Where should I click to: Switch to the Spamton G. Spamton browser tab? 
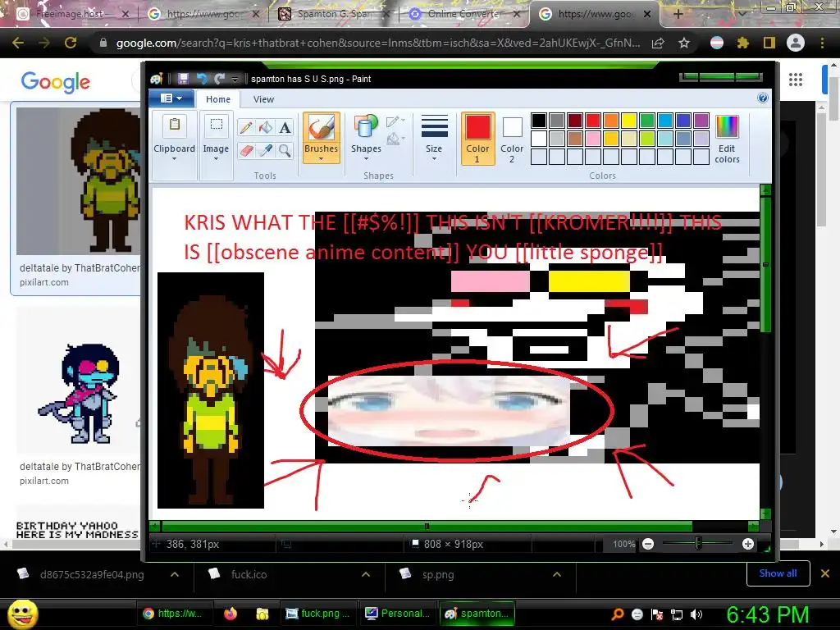click(x=335, y=14)
